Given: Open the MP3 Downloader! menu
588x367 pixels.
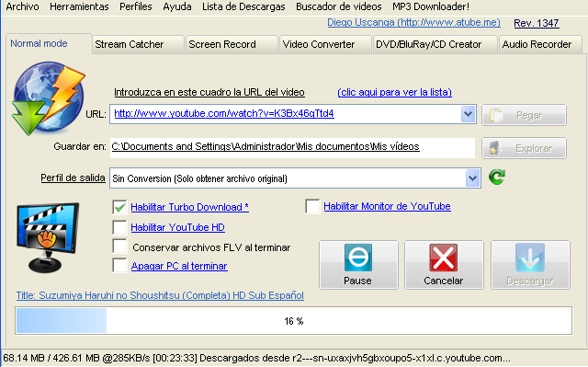Looking at the screenshot, I should [431, 6].
